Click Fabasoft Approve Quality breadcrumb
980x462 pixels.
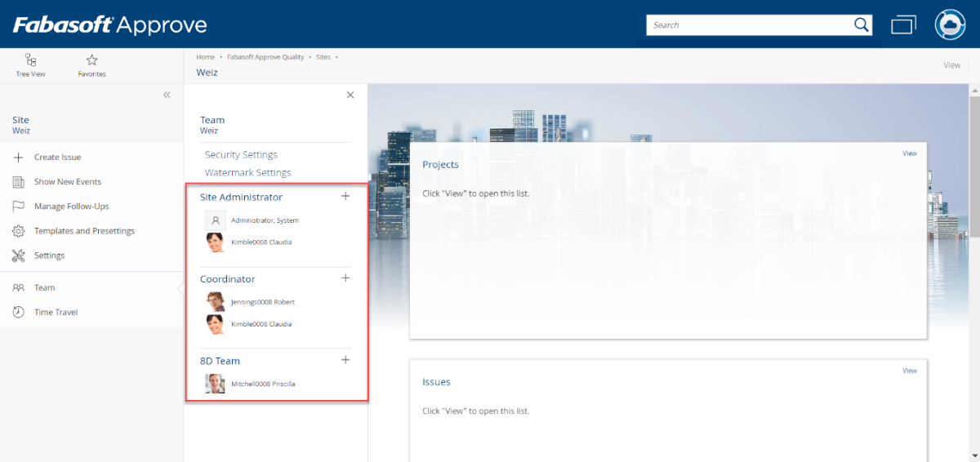(x=265, y=57)
